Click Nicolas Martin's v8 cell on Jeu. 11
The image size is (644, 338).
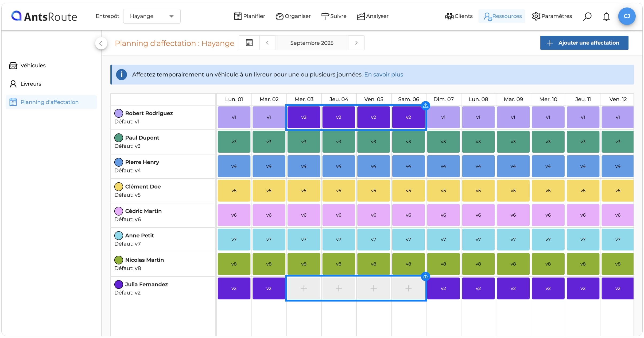[x=583, y=264]
